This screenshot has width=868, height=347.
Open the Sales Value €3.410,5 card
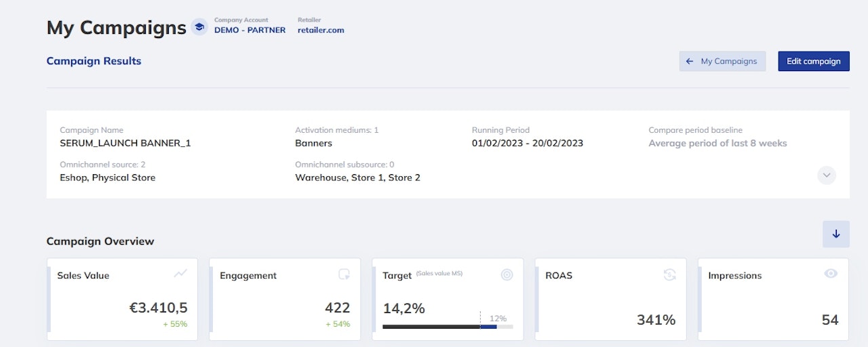pyautogui.click(x=122, y=299)
